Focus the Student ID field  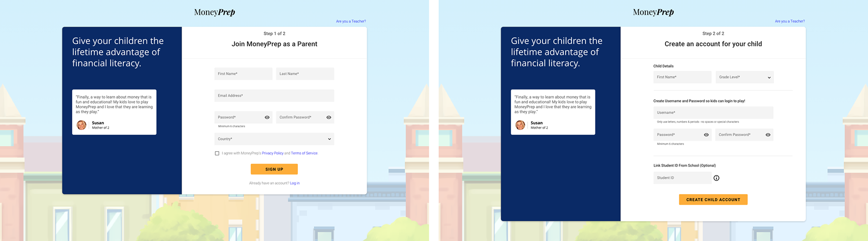coord(682,178)
